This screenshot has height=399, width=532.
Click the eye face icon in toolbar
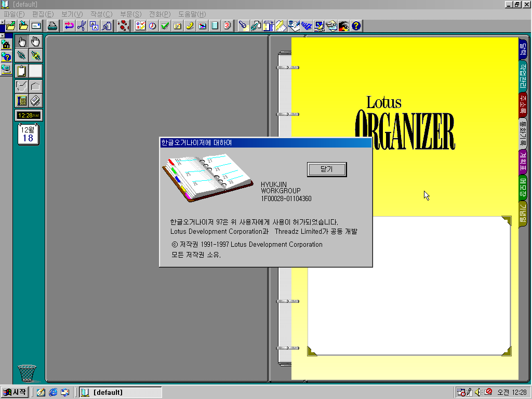coord(343,26)
